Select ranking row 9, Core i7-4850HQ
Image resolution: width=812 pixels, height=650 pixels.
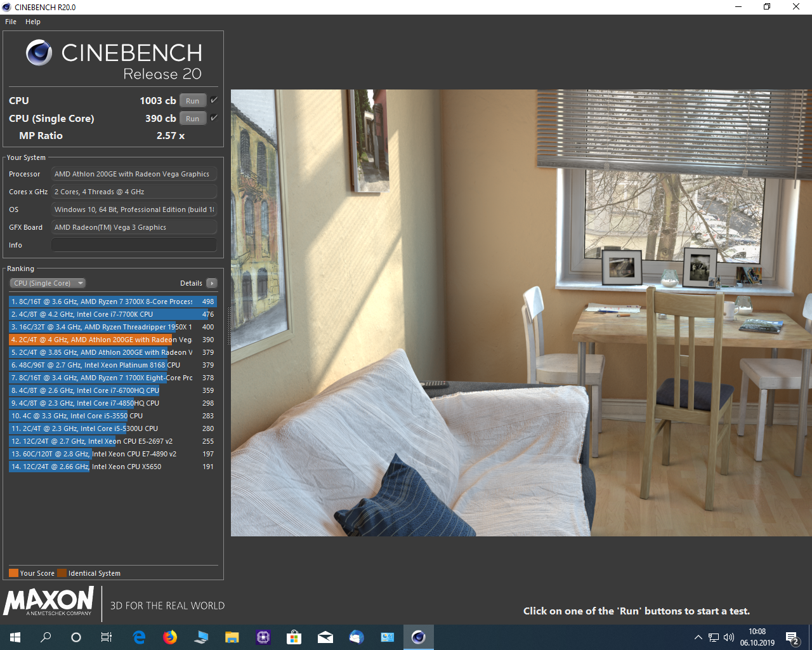(x=113, y=403)
